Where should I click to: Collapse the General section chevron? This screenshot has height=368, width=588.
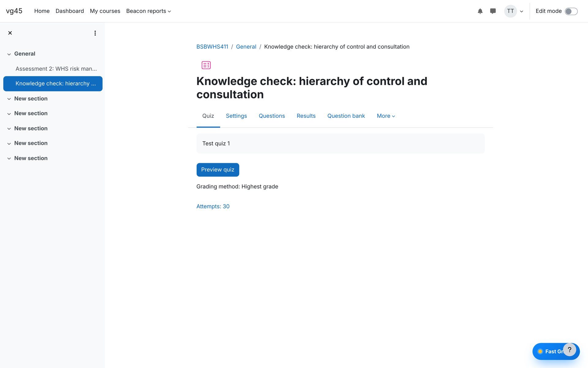(9, 54)
